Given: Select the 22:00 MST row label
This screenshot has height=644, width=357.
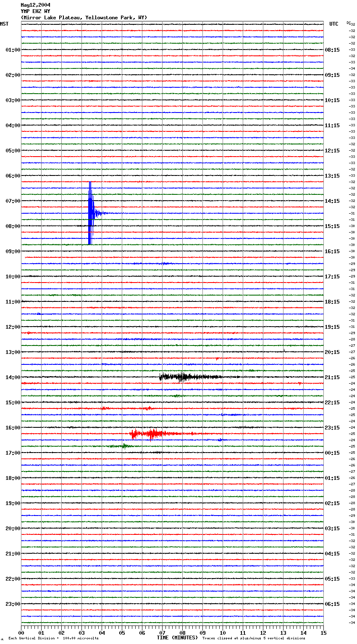Looking at the screenshot, I should 13,579.
